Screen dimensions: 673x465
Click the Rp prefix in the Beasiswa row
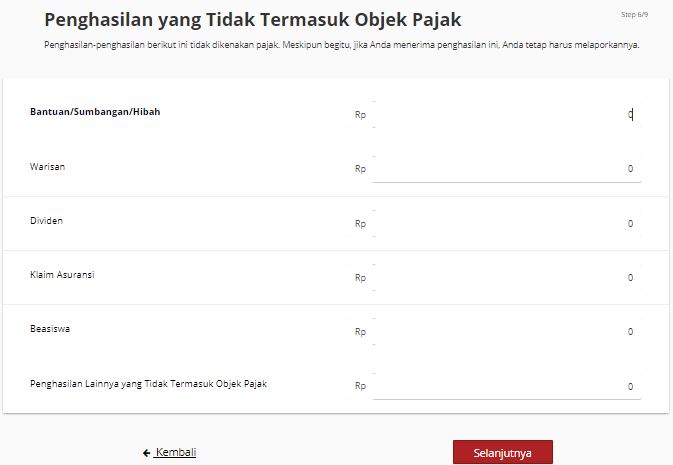coord(361,332)
